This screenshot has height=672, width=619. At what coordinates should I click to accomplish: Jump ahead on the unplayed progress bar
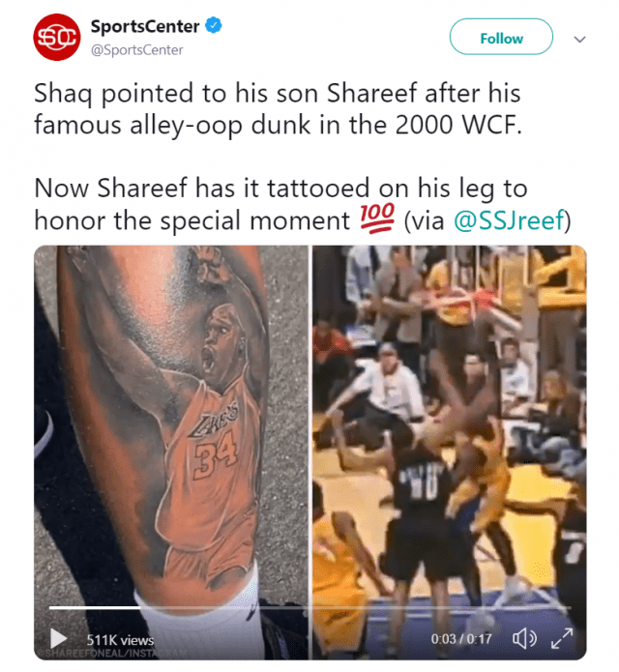[x=356, y=607]
